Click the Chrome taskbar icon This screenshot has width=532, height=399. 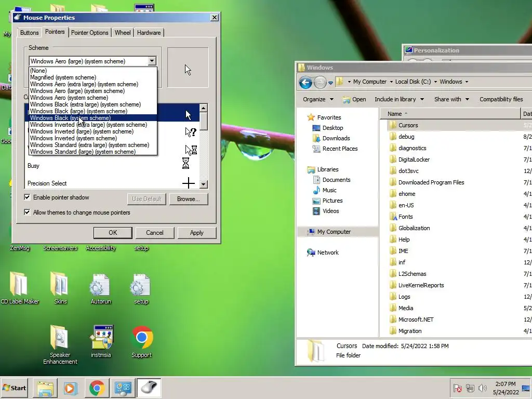point(97,388)
